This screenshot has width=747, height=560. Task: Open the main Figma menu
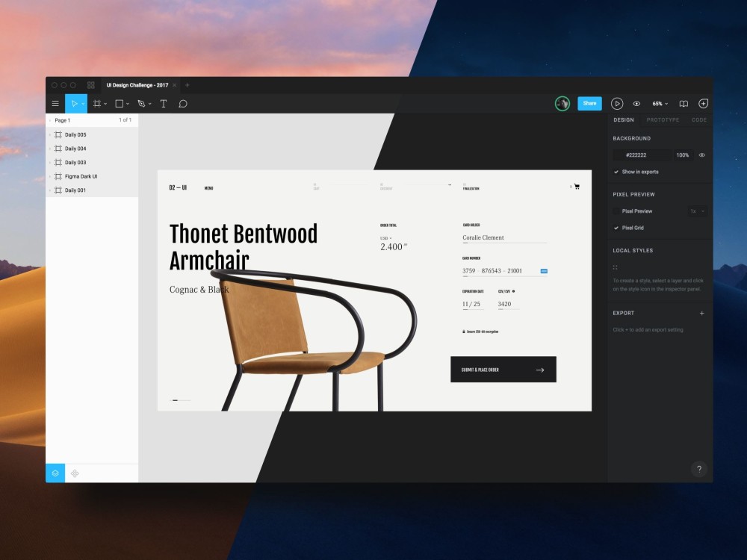(x=55, y=103)
